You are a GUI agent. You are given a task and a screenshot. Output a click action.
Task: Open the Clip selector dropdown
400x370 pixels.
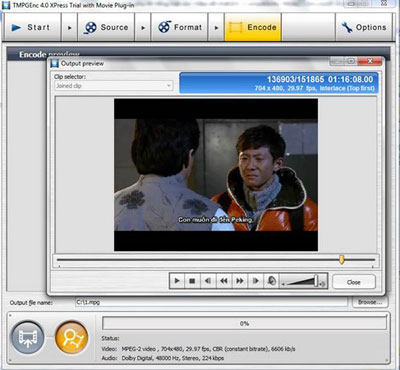tap(113, 86)
